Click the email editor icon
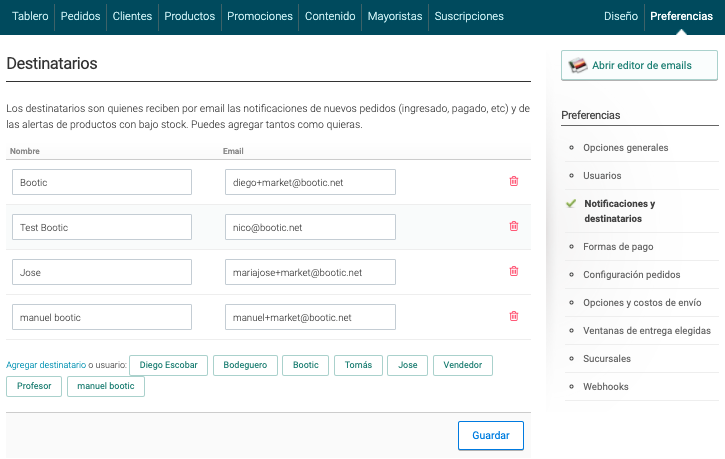 click(x=578, y=65)
